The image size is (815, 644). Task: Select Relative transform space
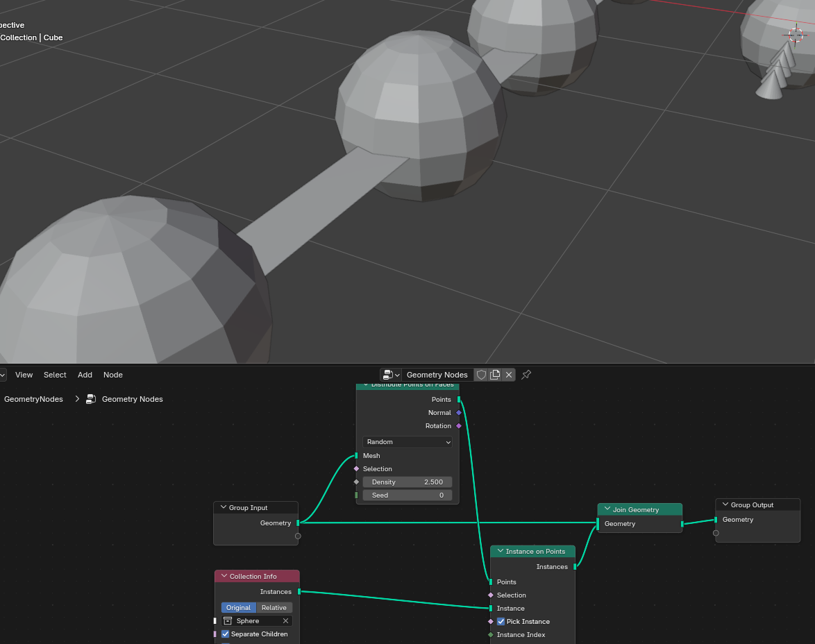274,608
